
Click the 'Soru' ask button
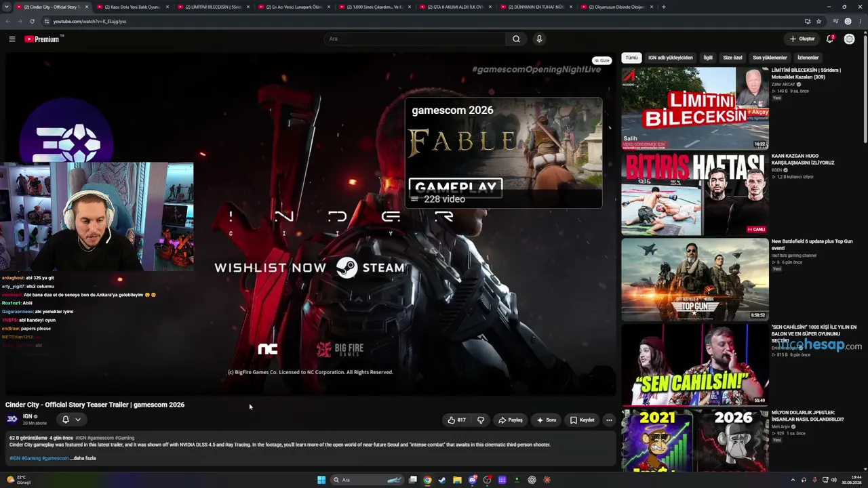coord(546,420)
